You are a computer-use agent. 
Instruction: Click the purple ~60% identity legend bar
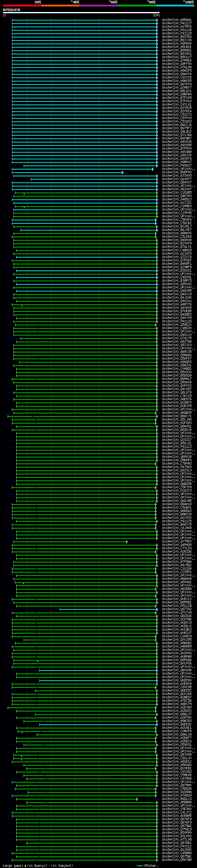[99, 6]
